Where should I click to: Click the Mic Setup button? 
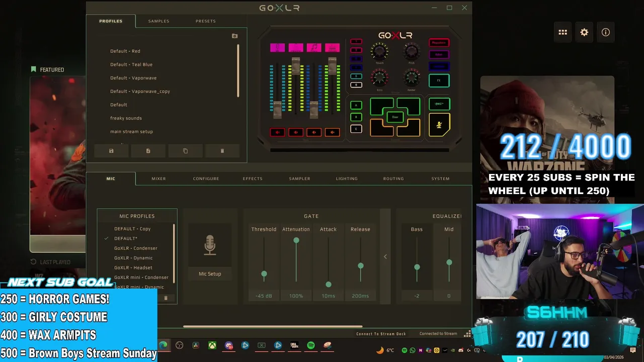click(x=210, y=274)
